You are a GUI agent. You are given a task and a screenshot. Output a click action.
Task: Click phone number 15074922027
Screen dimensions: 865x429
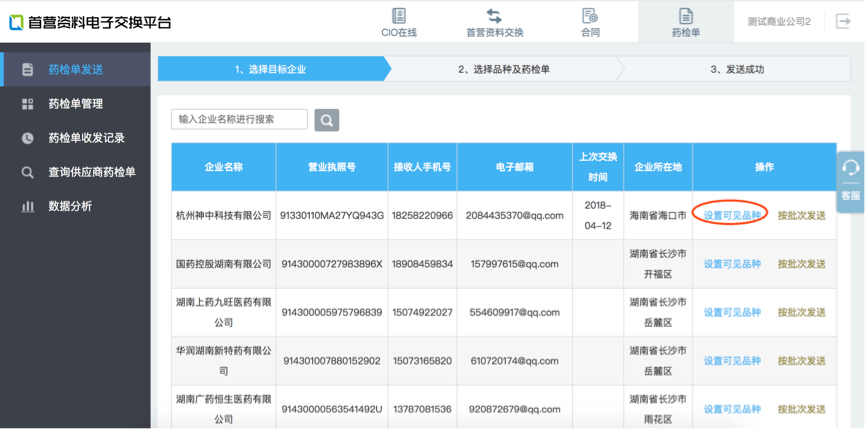pyautogui.click(x=422, y=313)
